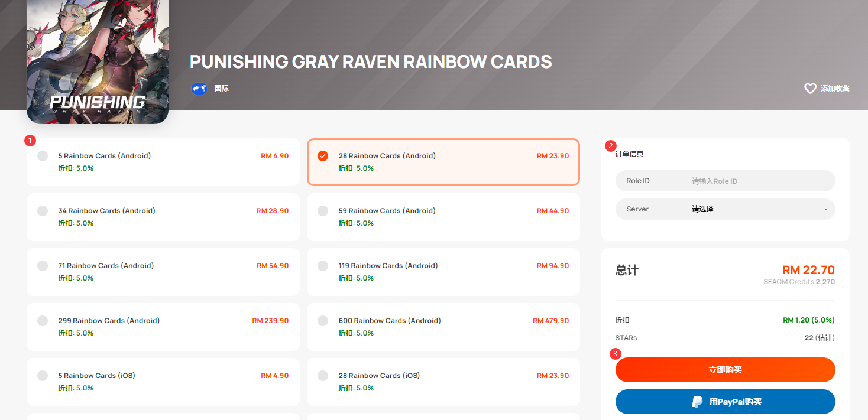Focus the Role ID input field
Viewport: 868px width, 420px height.
coord(726,181)
